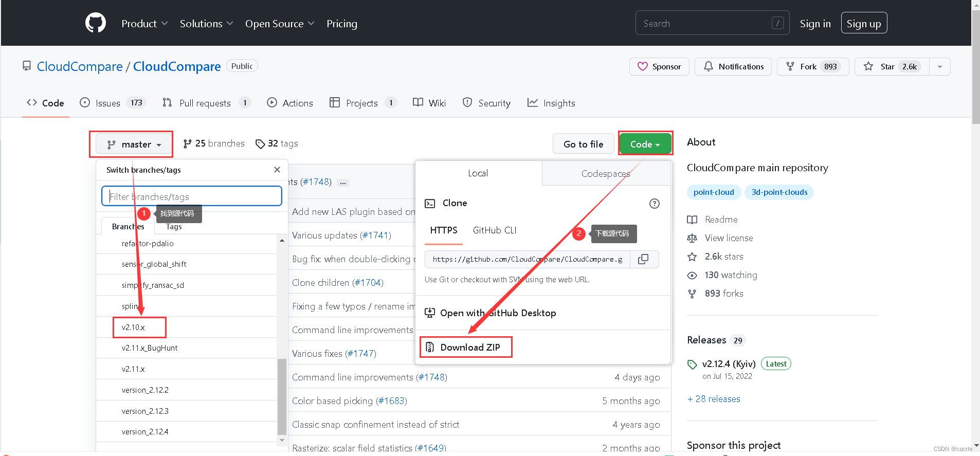Open the 32 tags link

tap(277, 143)
